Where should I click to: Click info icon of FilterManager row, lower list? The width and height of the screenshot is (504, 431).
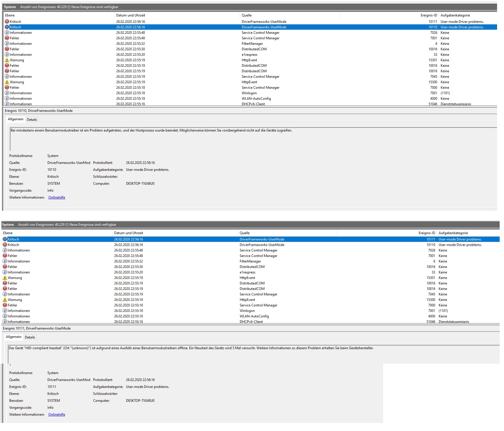point(5,261)
